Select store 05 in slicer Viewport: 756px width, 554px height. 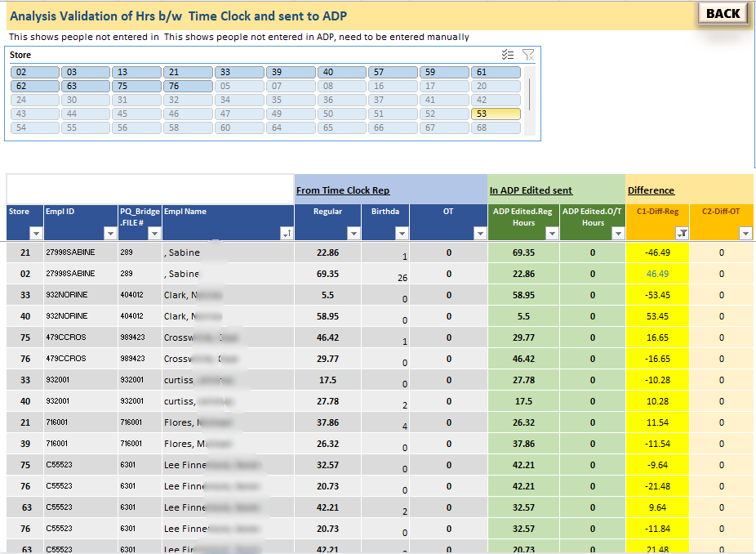click(240, 87)
